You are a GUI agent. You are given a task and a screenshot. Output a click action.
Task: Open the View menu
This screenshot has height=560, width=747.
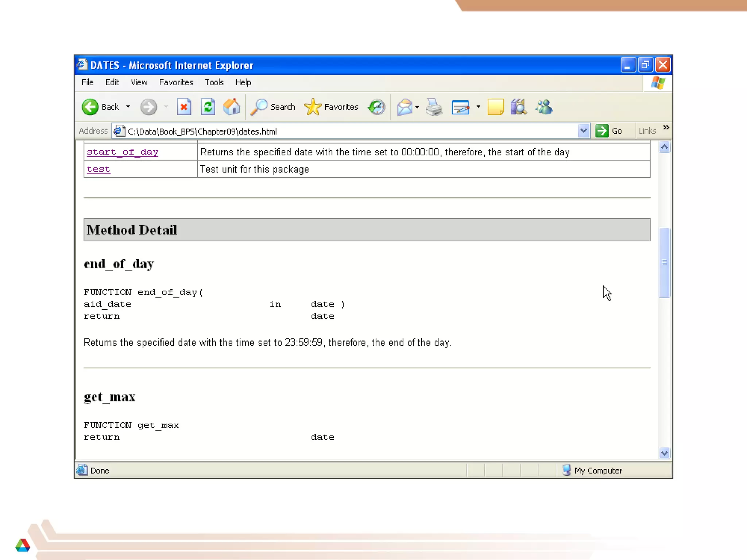pos(139,82)
